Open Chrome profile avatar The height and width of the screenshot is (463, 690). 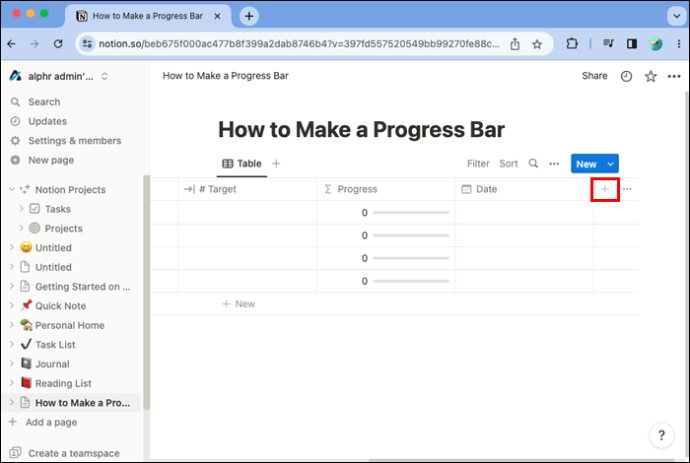click(x=656, y=44)
